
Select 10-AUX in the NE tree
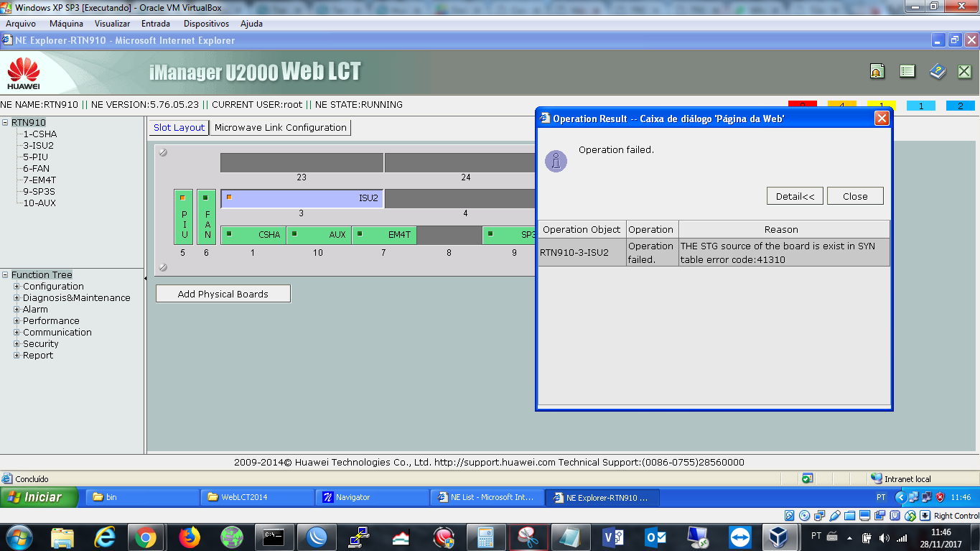[39, 203]
